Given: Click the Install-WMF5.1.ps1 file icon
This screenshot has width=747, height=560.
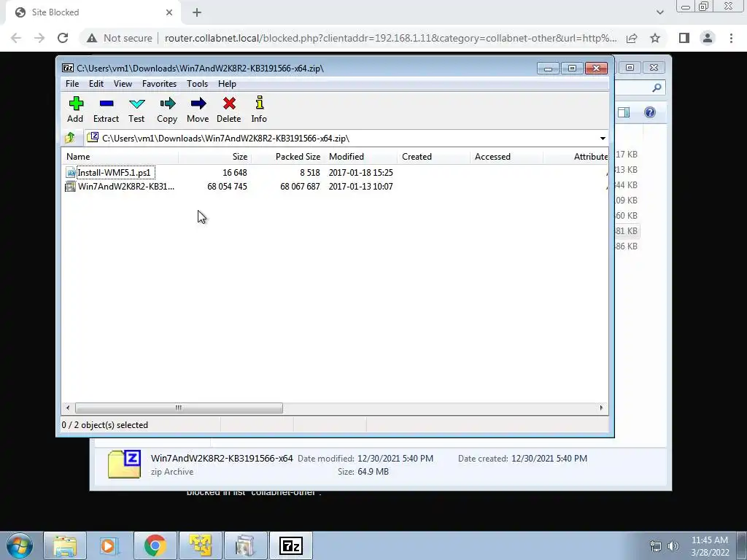Looking at the screenshot, I should [x=71, y=173].
